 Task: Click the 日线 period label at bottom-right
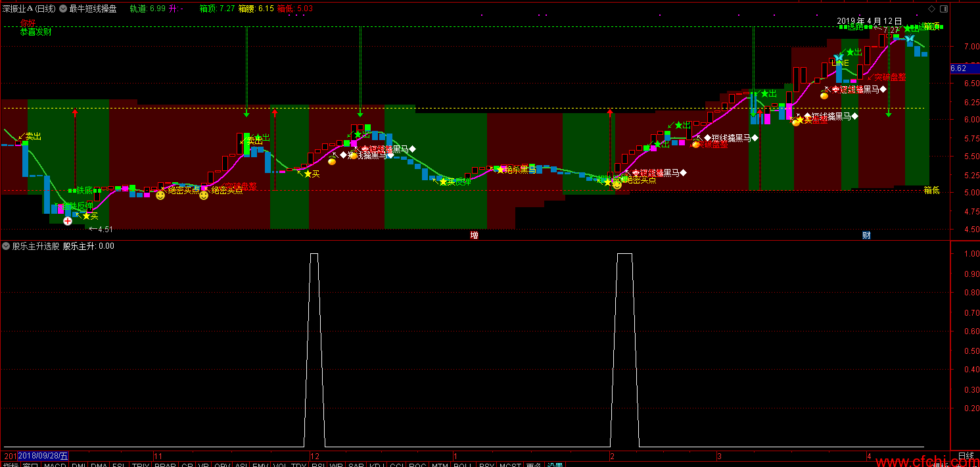[x=966, y=456]
